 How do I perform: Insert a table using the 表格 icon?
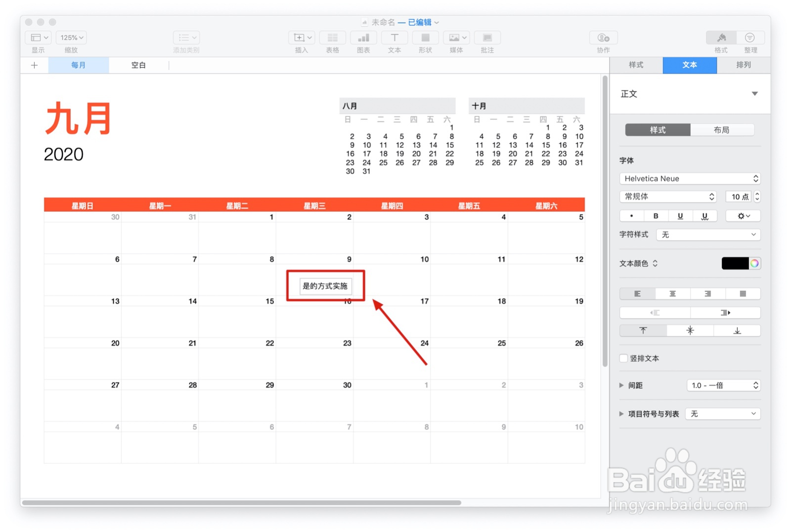332,38
